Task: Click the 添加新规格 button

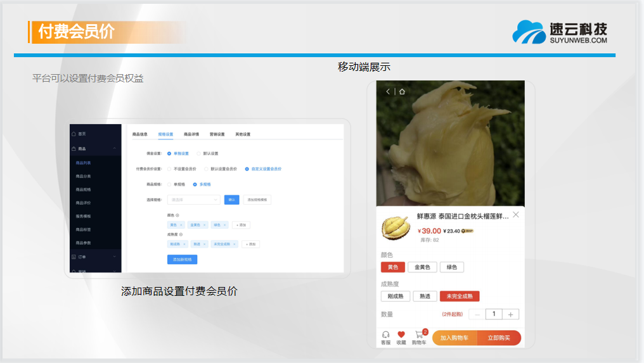Action: [x=182, y=260]
